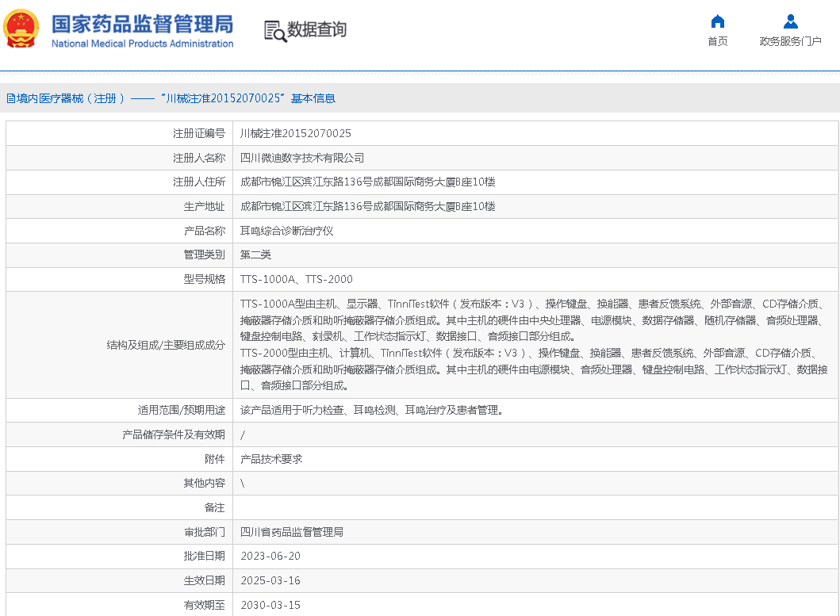The width and height of the screenshot is (840, 616).
Task: Open the 首页 text link
Action: [717, 42]
